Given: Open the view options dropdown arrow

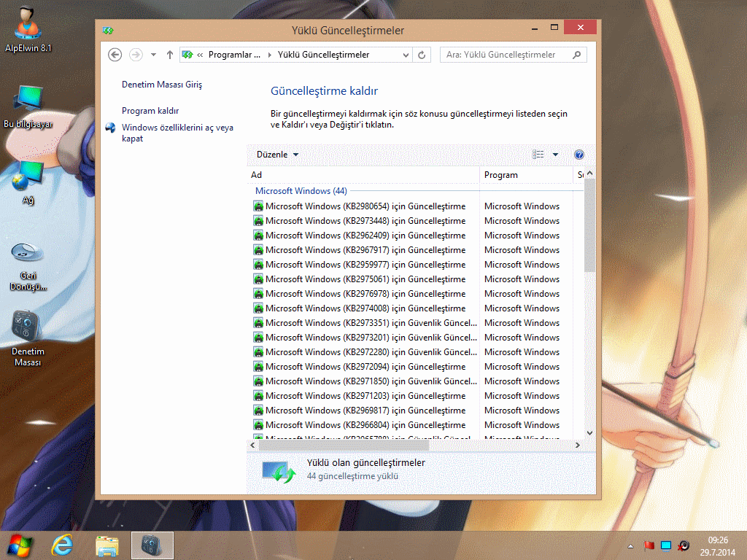Looking at the screenshot, I should (555, 155).
